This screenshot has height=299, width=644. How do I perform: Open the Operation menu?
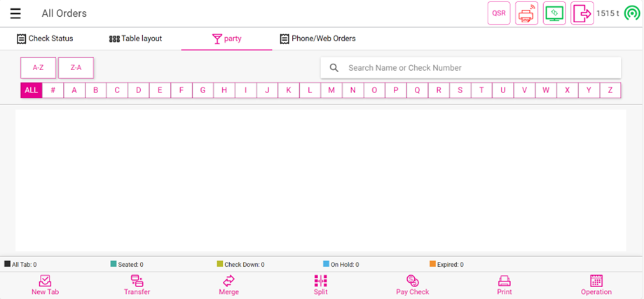(x=596, y=285)
